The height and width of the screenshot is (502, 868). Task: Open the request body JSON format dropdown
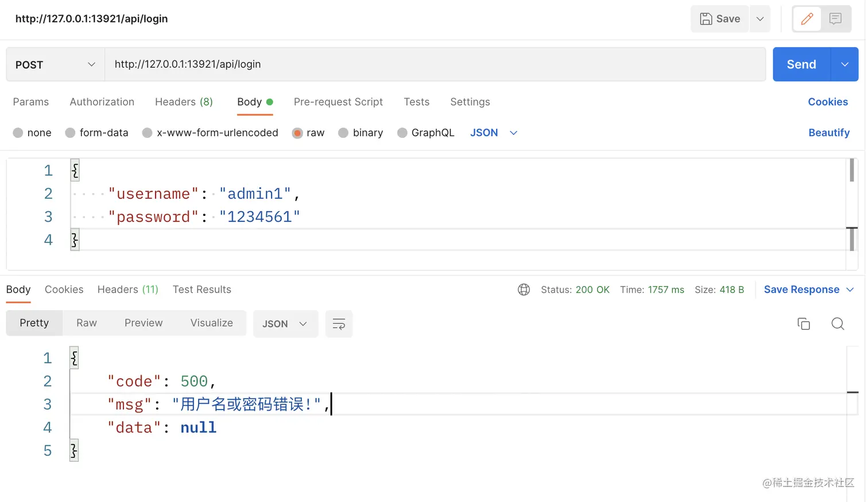point(494,133)
